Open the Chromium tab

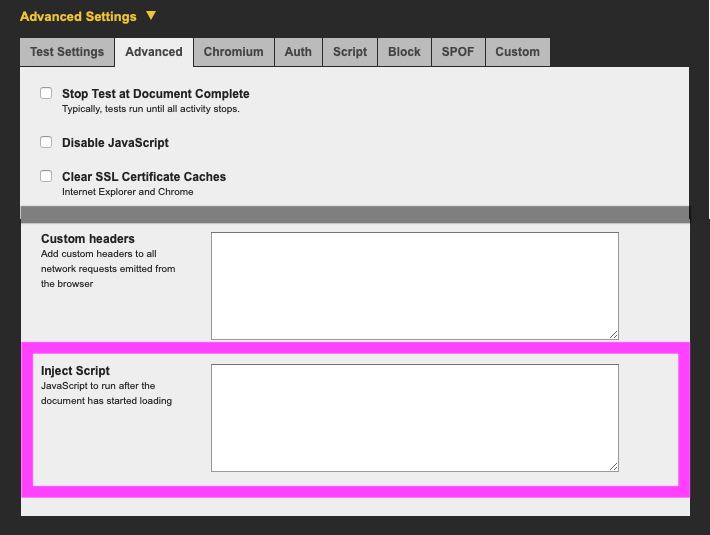point(233,52)
